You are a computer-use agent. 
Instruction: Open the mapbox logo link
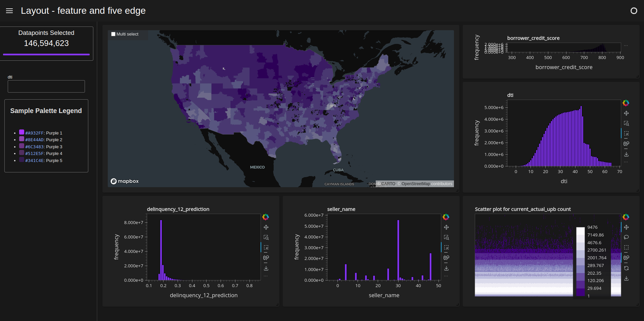point(125,181)
